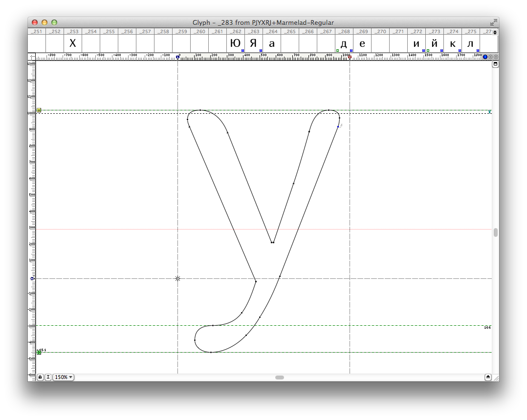Viewport: 527px width, 420px height.
Task: Select the lowest node of the tail
Action: pos(211,352)
